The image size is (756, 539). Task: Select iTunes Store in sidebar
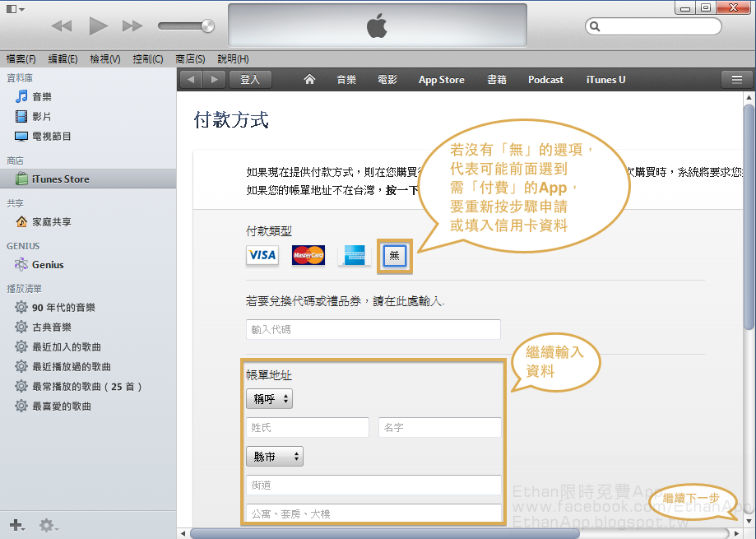(88, 179)
